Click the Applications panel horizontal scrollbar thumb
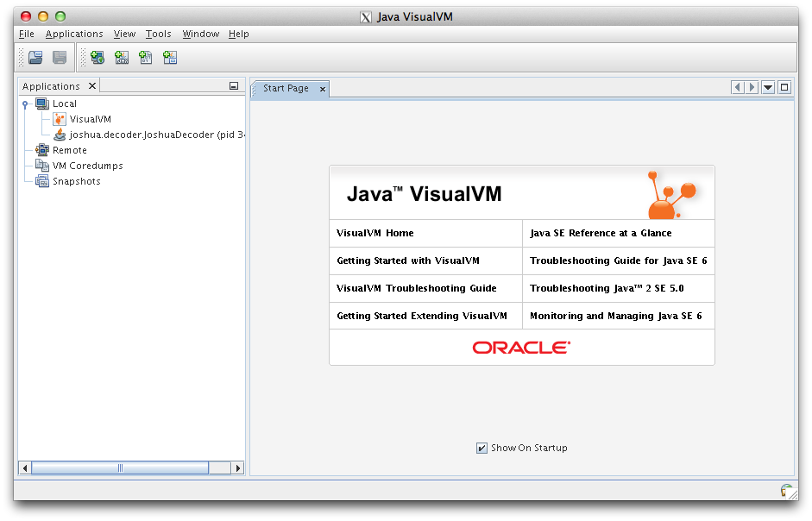 click(x=120, y=468)
